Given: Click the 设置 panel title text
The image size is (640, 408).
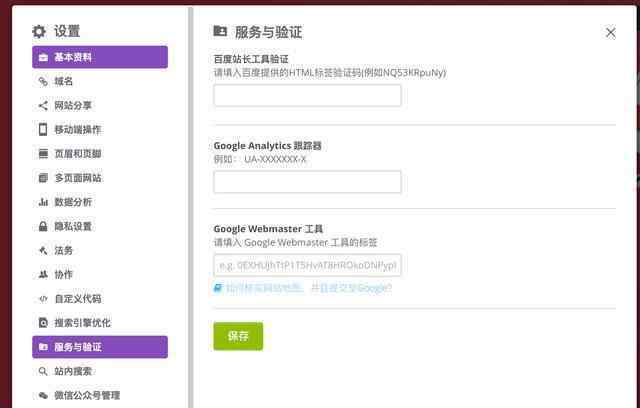Looking at the screenshot, I should point(67,31).
